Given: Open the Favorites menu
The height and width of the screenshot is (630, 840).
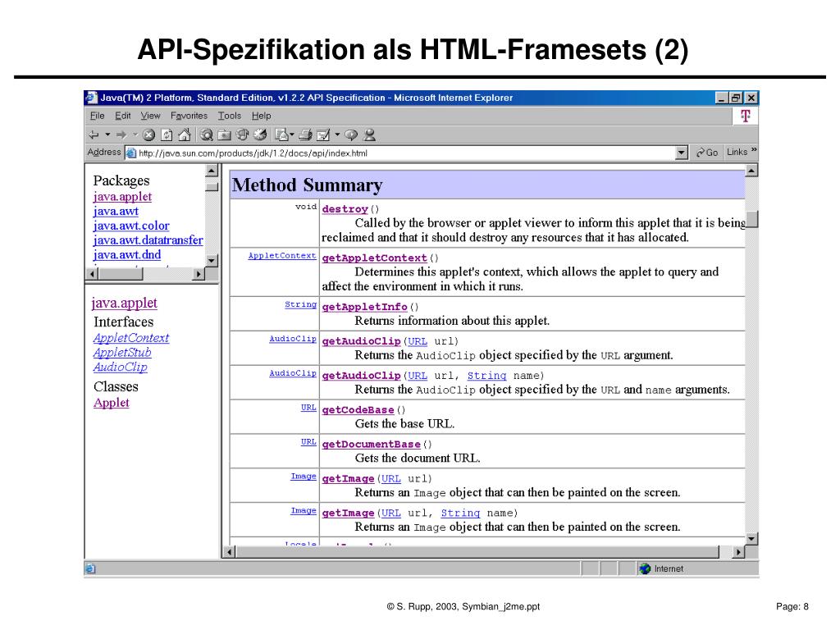Looking at the screenshot, I should 189,116.
